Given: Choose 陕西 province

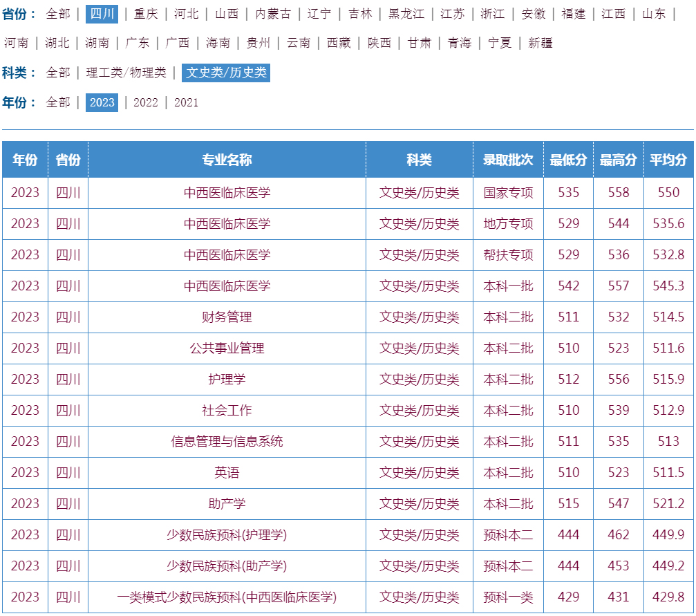Looking at the screenshot, I should tap(379, 43).
